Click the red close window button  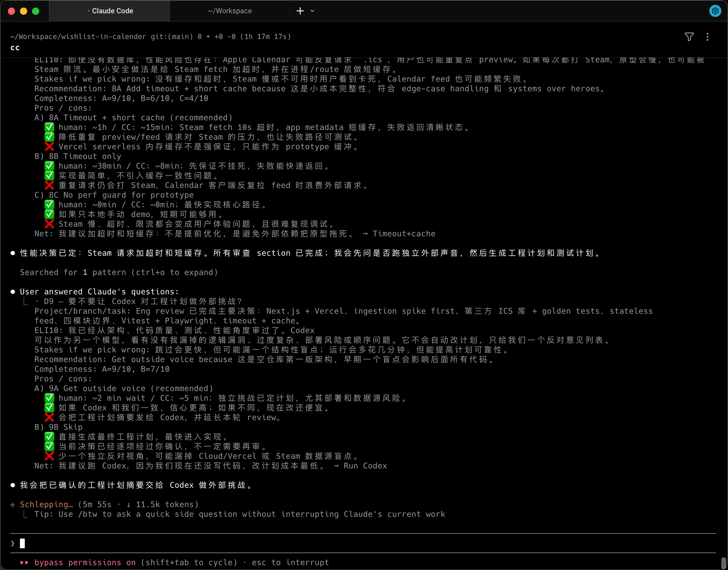(11, 11)
